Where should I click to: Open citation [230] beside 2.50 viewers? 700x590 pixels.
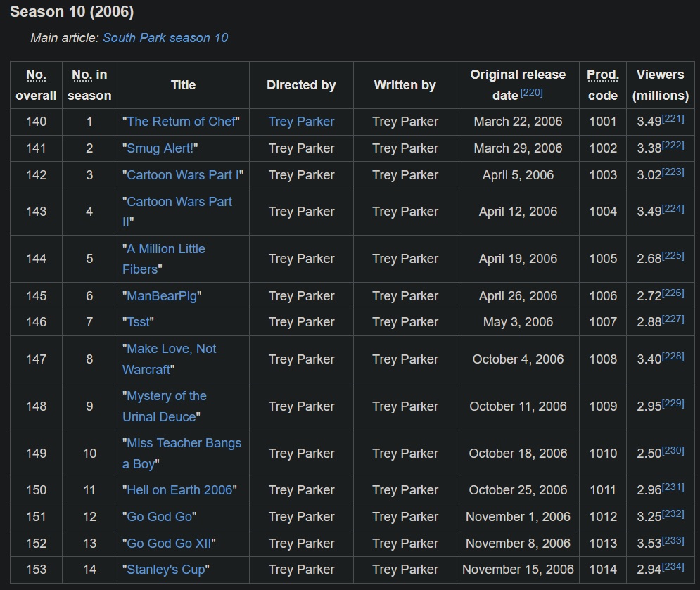[673, 450]
